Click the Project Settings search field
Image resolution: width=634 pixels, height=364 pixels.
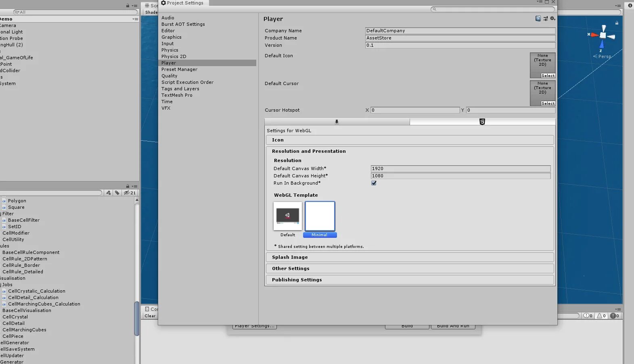pyautogui.click(x=493, y=9)
